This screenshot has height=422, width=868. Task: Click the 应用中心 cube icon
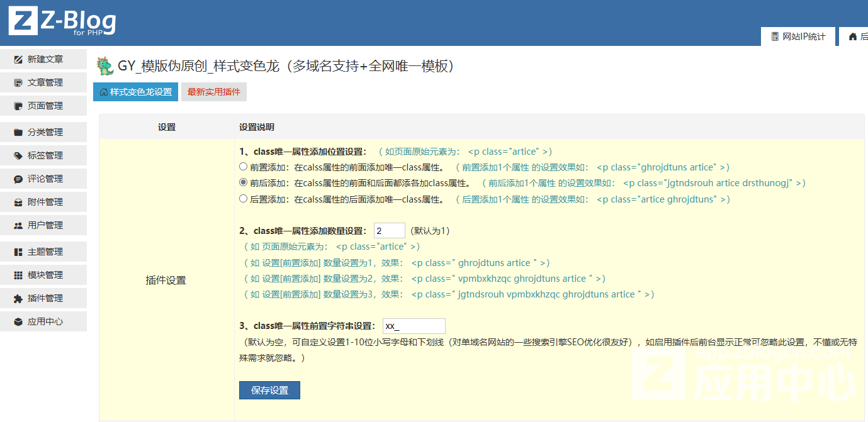pyautogui.click(x=18, y=322)
